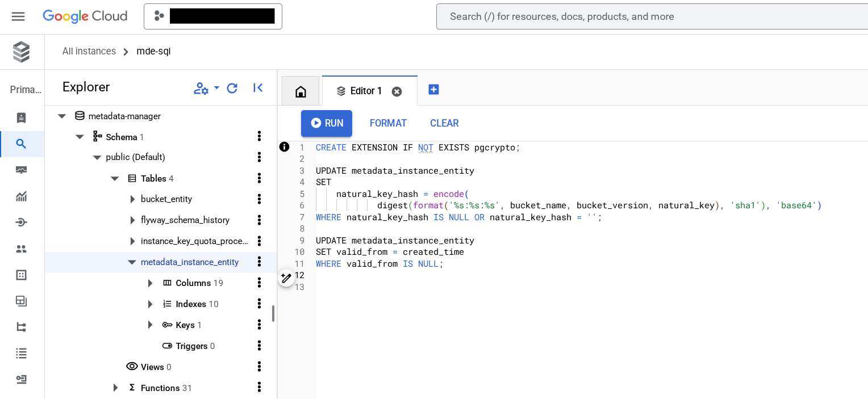The height and width of the screenshot is (399, 868).
Task: Click the mde-sql breadcrumb
Action: tap(153, 51)
